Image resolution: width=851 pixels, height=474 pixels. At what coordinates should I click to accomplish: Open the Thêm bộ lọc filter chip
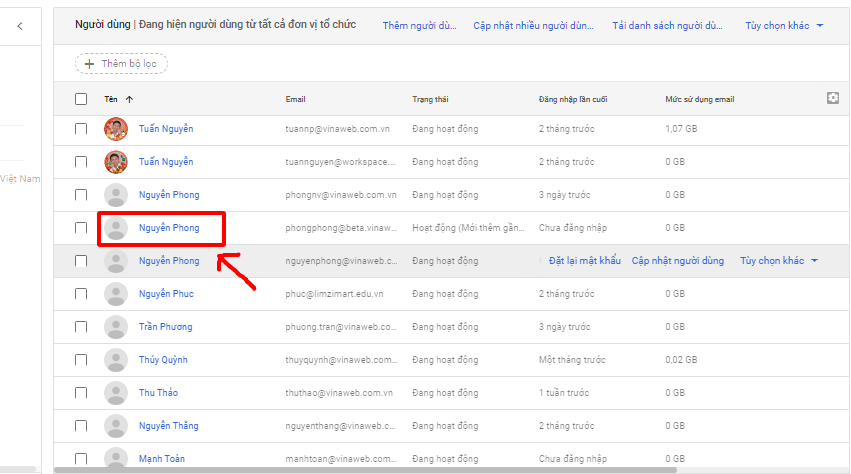pos(121,64)
